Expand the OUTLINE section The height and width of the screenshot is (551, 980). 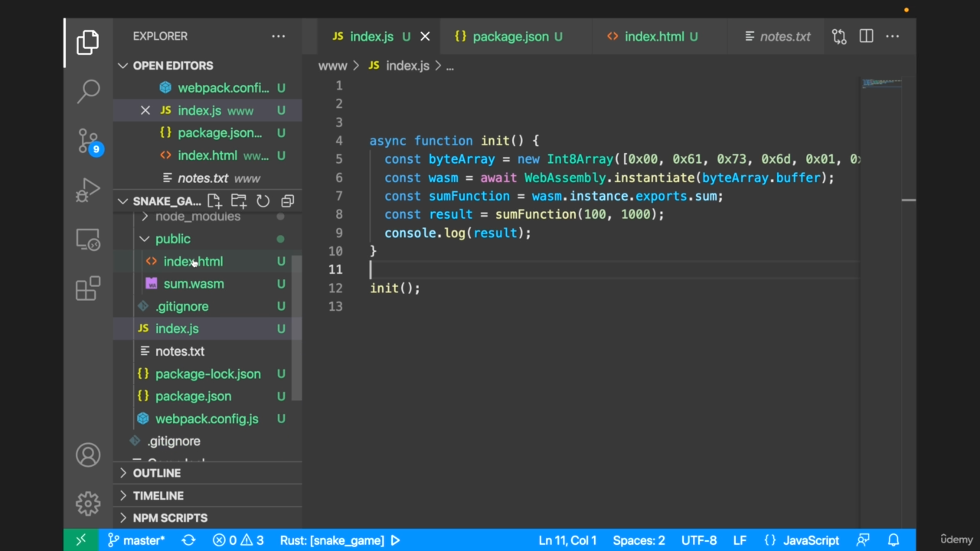click(157, 473)
